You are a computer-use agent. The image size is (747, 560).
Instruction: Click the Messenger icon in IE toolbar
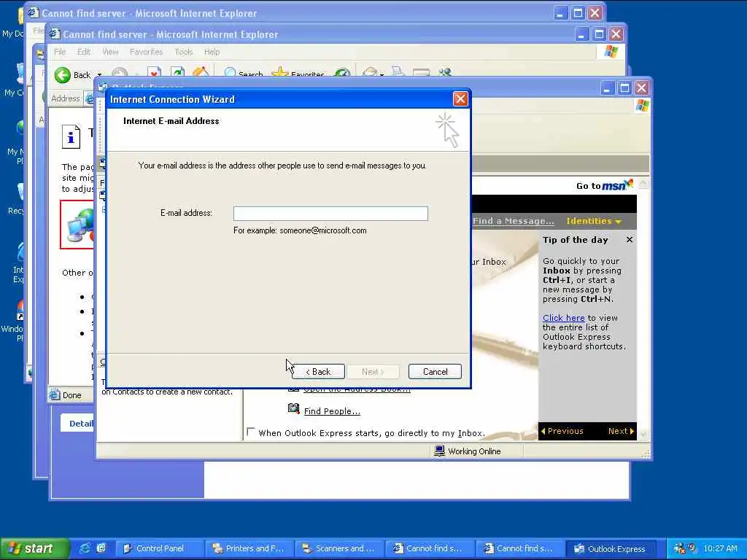pos(445,72)
